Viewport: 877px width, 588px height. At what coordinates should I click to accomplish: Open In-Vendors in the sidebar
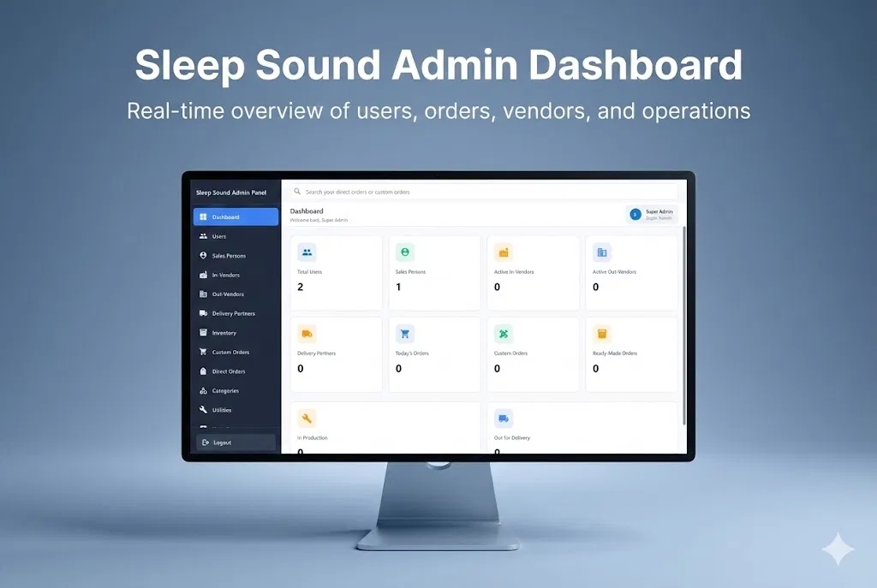[x=236, y=275]
